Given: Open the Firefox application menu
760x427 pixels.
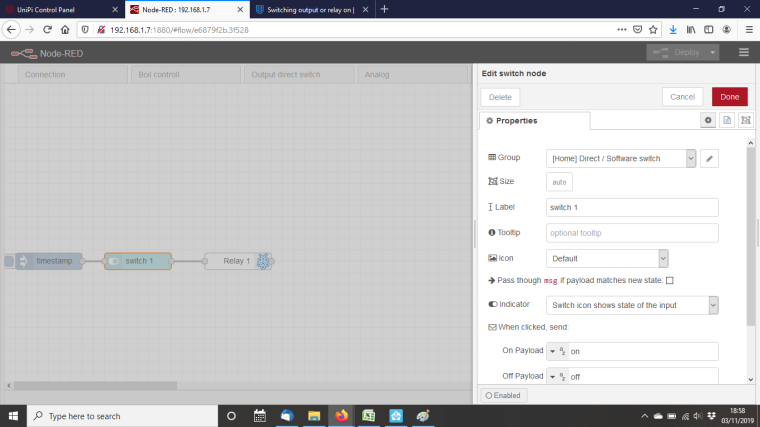Looking at the screenshot, I should (749, 30).
